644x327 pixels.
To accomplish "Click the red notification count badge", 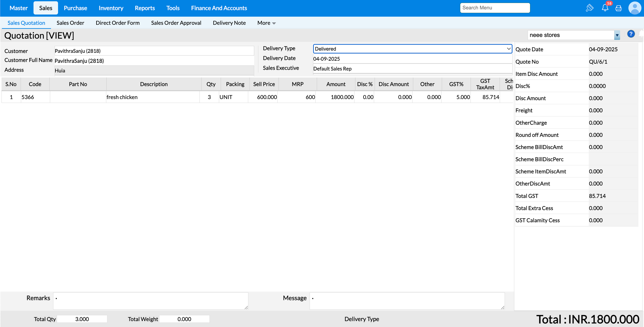I will click(x=609, y=3).
